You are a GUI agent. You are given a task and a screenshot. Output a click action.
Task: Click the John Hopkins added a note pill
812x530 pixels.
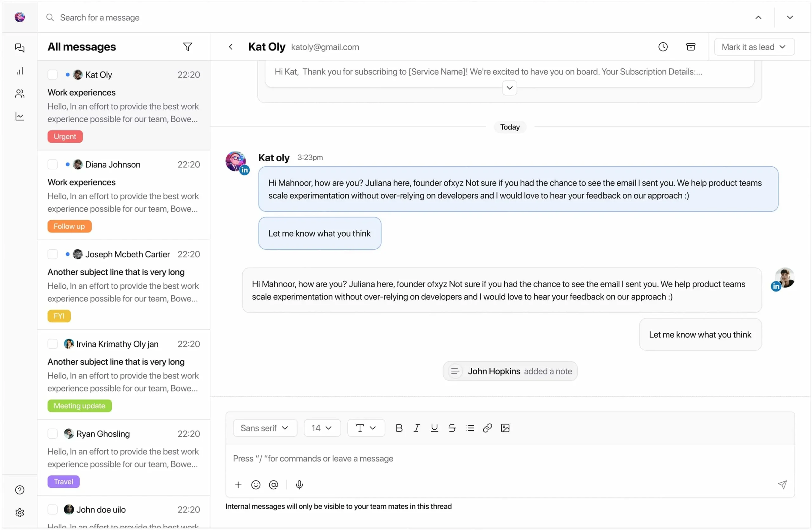point(510,371)
